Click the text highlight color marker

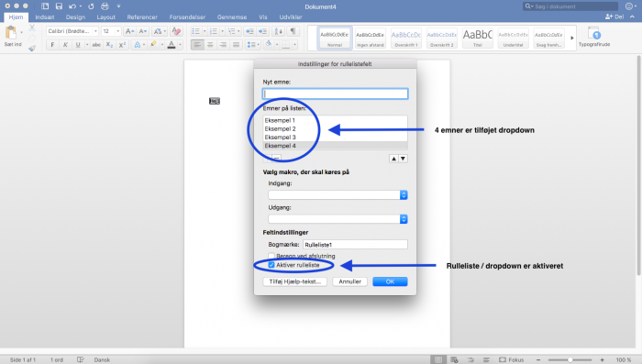(153, 44)
